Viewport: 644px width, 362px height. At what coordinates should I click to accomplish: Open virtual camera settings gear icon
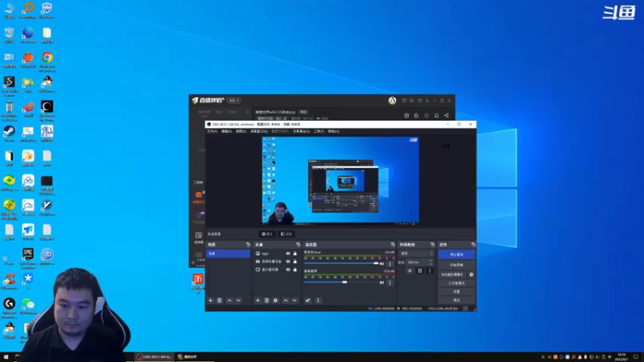[471, 274]
